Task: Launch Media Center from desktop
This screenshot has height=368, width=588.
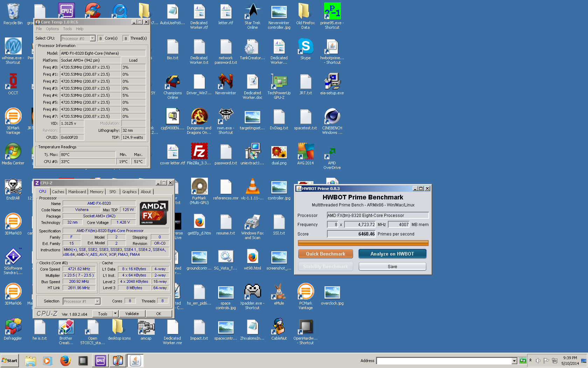Action: [13, 154]
